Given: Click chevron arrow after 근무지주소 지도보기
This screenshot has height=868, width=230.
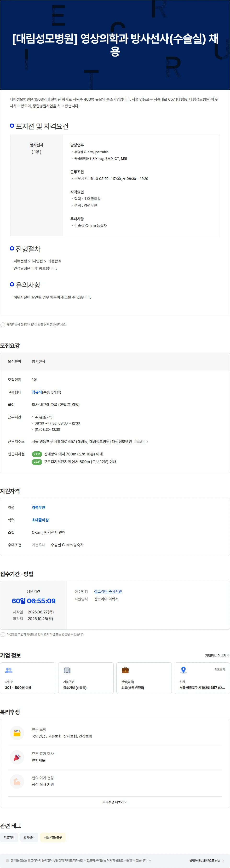Looking at the screenshot, I should pos(147,441).
